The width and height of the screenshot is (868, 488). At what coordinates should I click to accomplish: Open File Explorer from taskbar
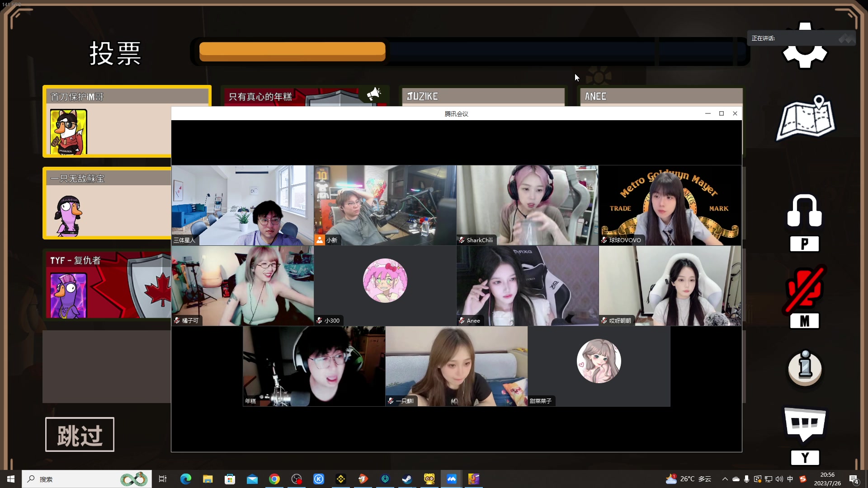coord(208,479)
